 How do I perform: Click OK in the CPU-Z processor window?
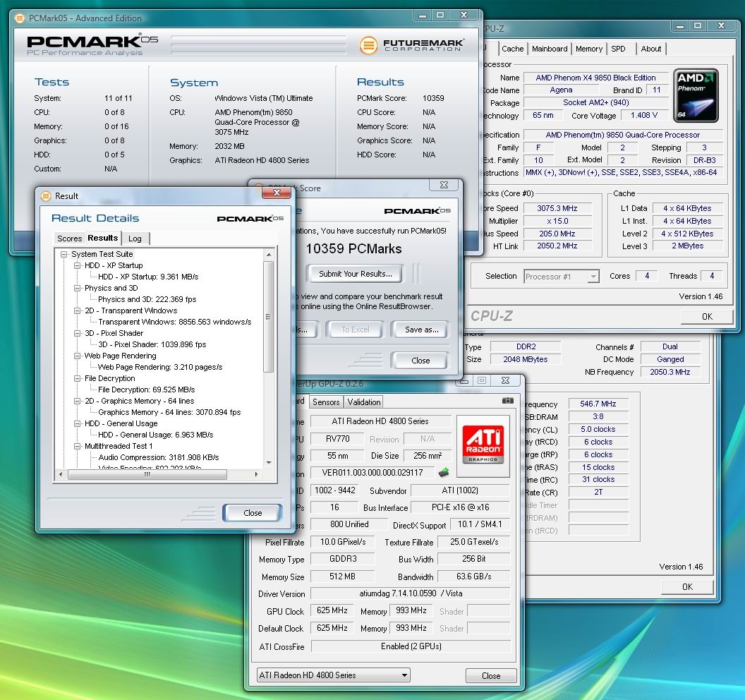[707, 317]
